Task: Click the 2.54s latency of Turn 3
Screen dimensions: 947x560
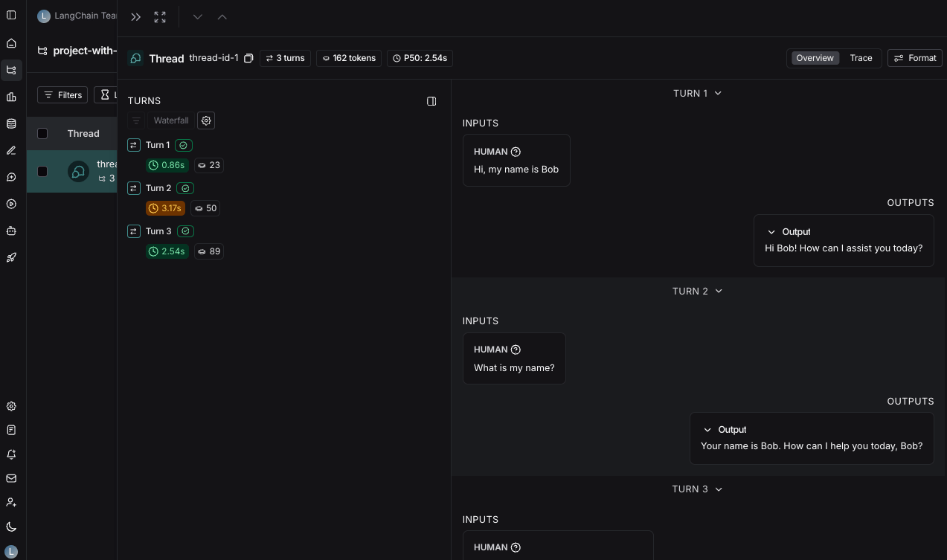Action: (x=167, y=251)
